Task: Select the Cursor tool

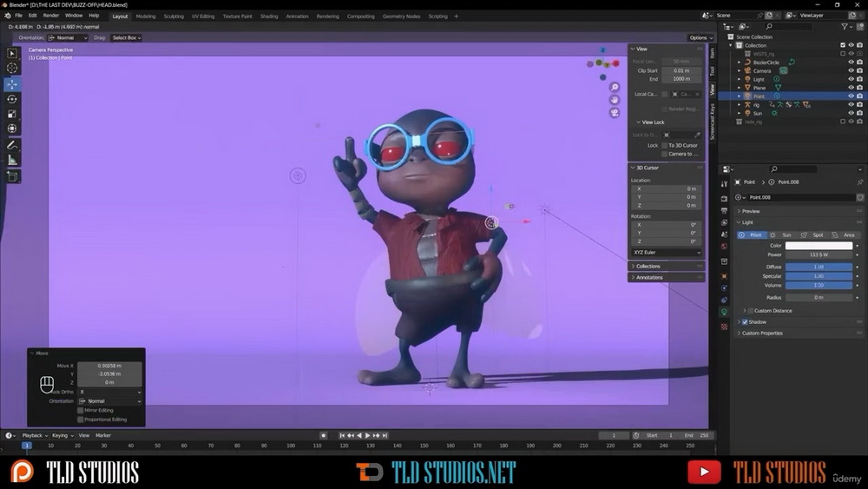Action: [12, 68]
